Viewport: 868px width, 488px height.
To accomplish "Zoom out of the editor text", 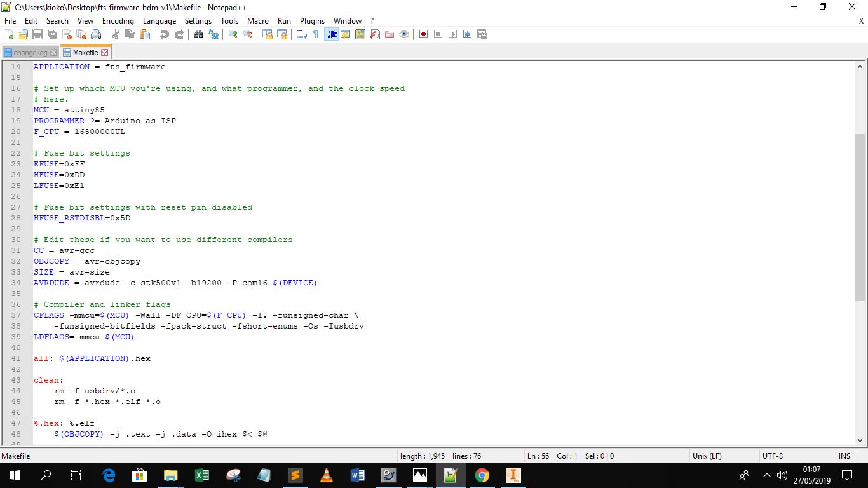I will click(x=248, y=34).
